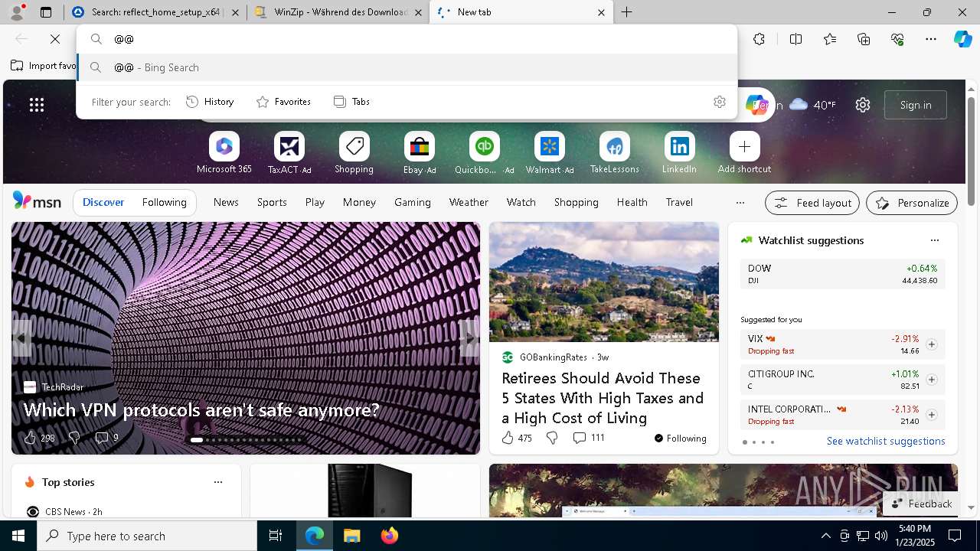
Task: Open the TakeLessons shortcut tile
Action: 614,153
